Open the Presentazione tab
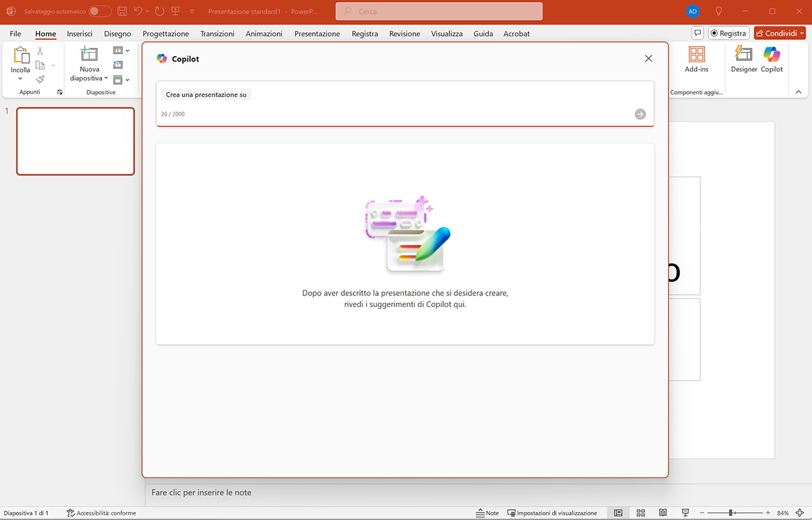The width and height of the screenshot is (812, 520). coord(317,34)
